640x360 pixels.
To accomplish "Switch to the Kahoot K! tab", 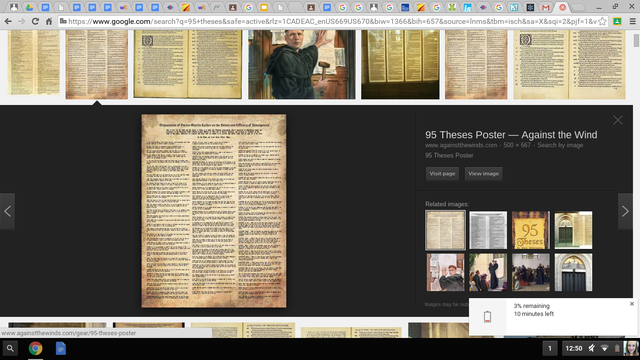I will (x=514, y=7).
